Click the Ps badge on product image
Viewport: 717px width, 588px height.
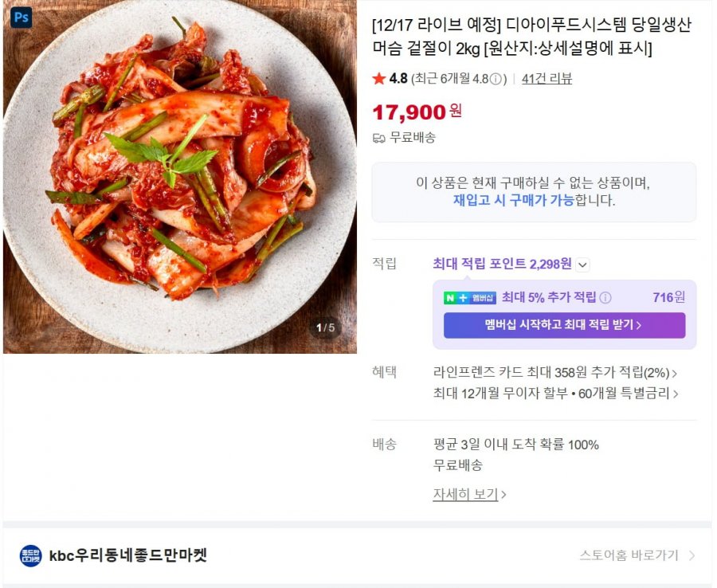[x=21, y=18]
